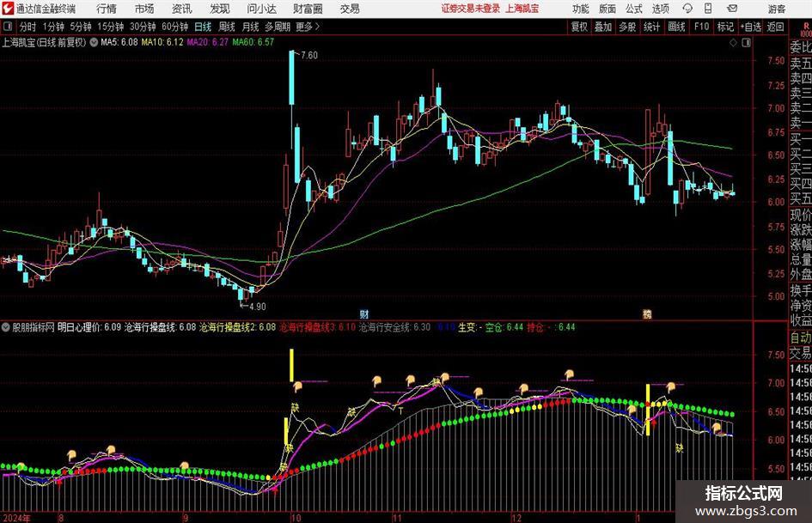Click the 标记 mark toolbar button
Screen dimensions: 812x523
725,27
